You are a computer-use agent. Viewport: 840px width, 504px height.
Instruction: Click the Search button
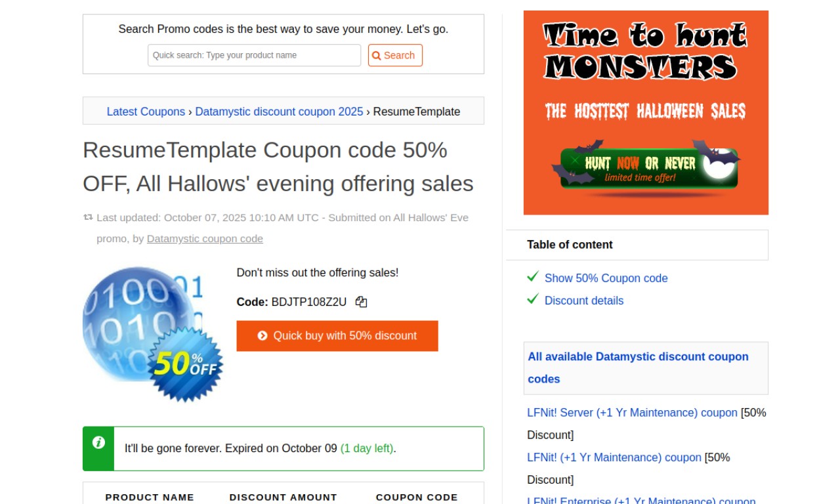point(395,55)
